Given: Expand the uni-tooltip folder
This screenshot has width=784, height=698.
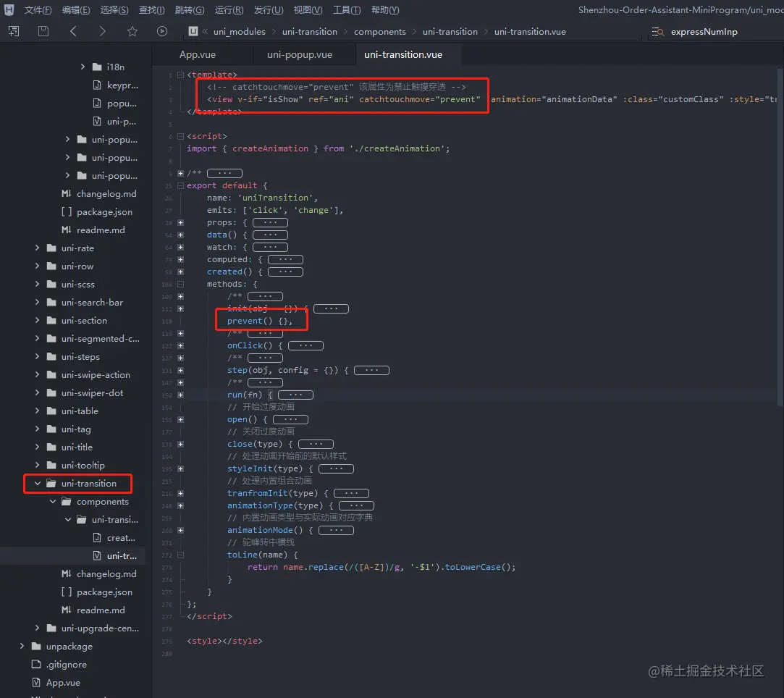Looking at the screenshot, I should point(37,465).
